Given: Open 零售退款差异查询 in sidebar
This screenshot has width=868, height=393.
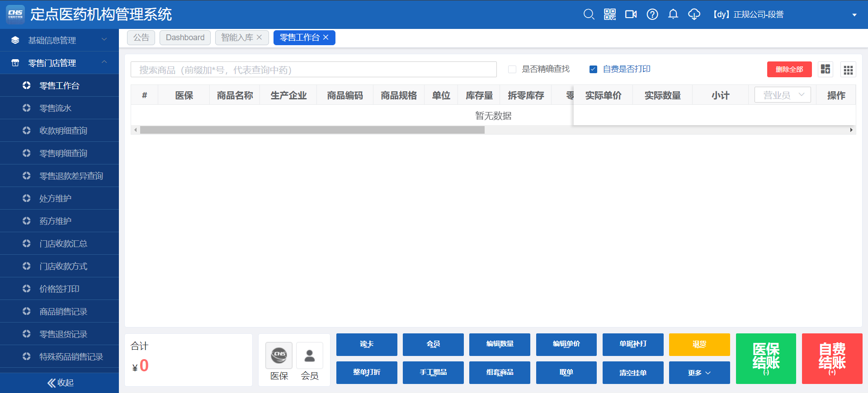Looking at the screenshot, I should click(x=59, y=176).
